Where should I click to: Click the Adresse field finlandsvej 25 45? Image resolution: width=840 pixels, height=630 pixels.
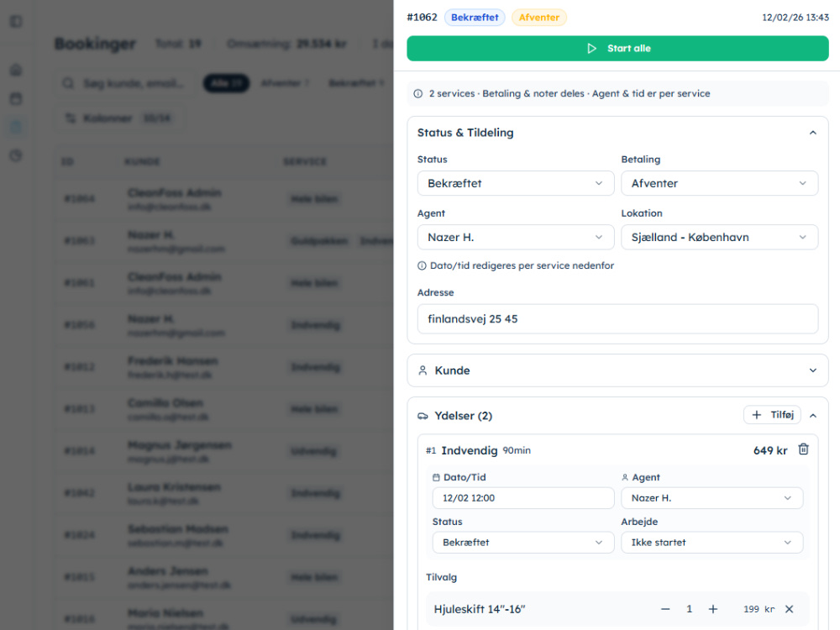617,318
